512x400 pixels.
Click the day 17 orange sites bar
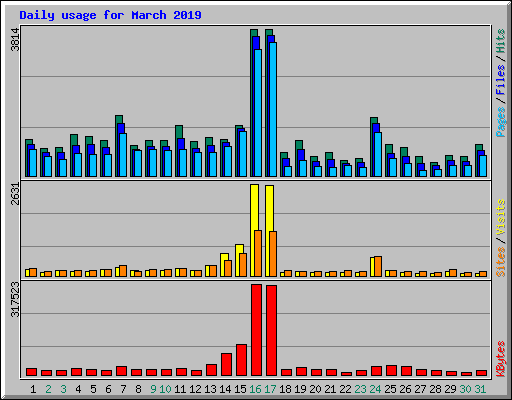(273, 254)
